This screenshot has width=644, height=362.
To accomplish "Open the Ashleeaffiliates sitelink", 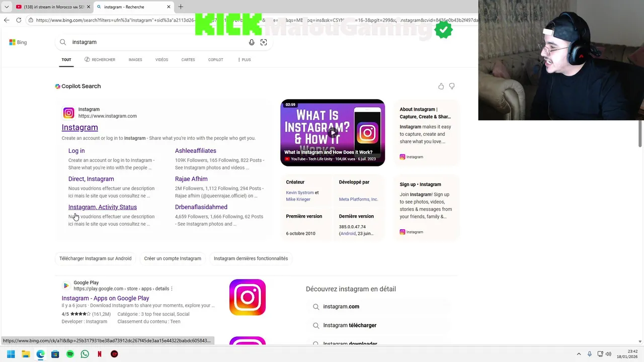I will point(196,151).
